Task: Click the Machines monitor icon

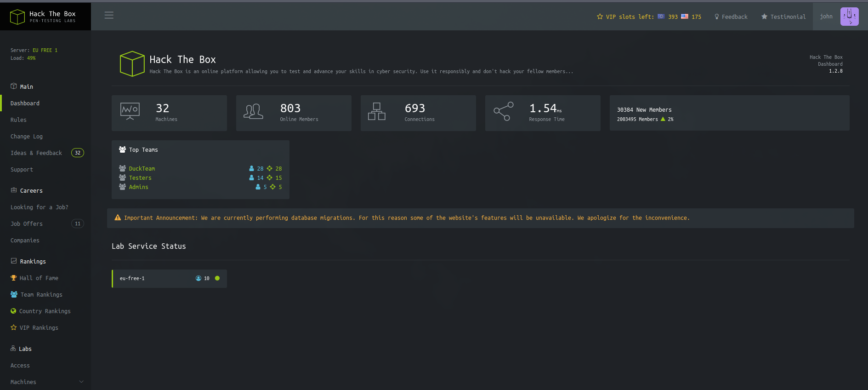Action: (x=130, y=111)
